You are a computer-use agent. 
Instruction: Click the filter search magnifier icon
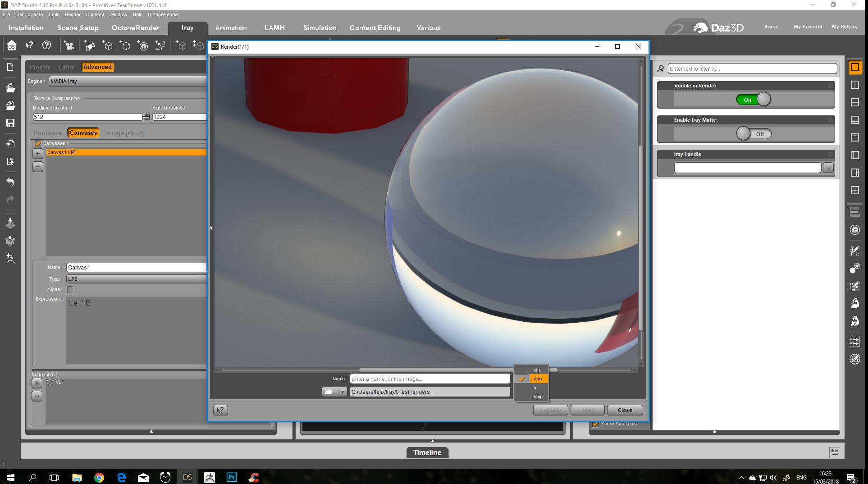point(660,68)
